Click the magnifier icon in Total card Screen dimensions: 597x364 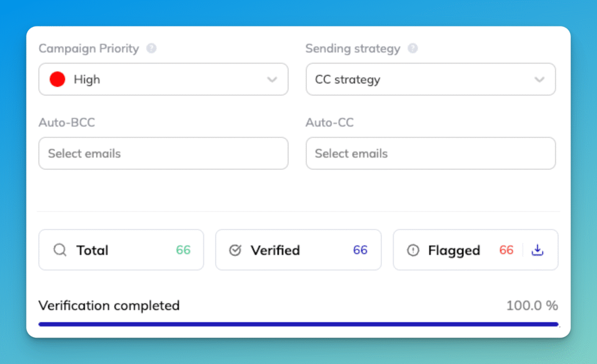pos(60,250)
